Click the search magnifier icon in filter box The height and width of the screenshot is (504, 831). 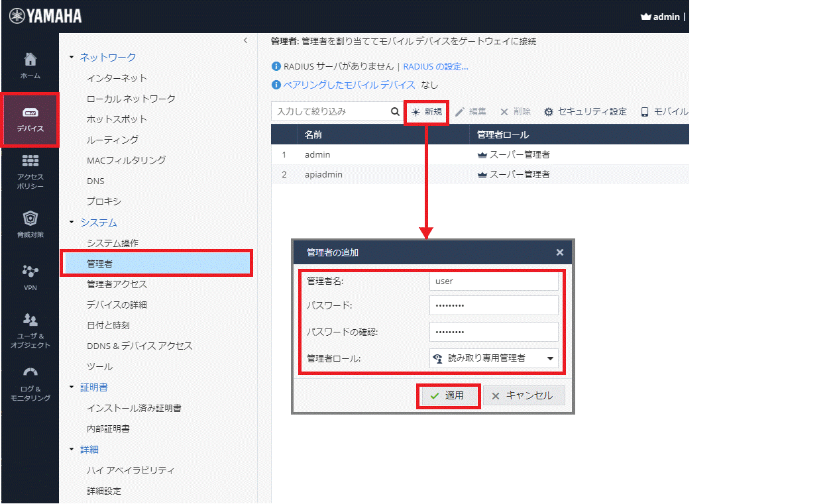[x=395, y=112]
